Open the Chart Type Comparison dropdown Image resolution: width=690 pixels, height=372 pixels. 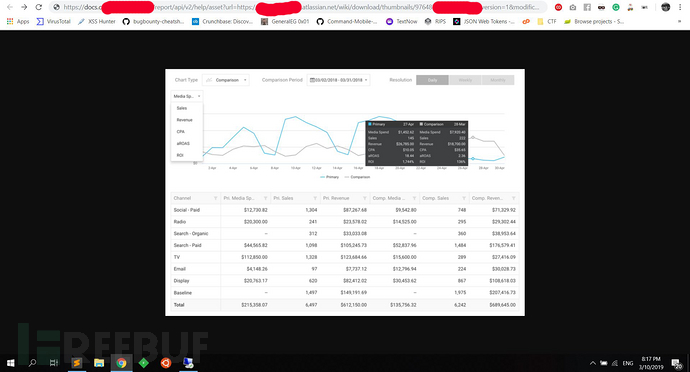tap(226, 80)
